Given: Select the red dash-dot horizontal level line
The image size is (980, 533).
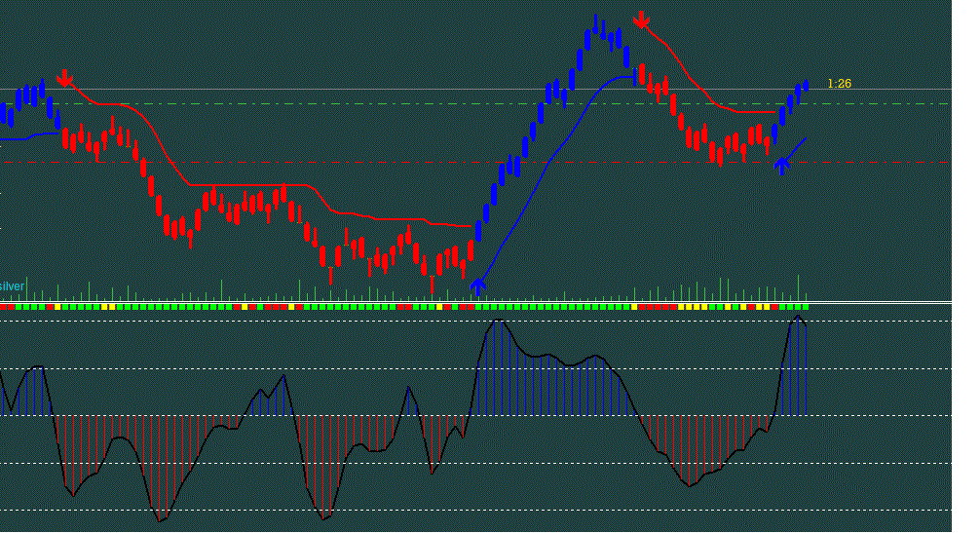Looking at the screenshot, I should (475, 163).
